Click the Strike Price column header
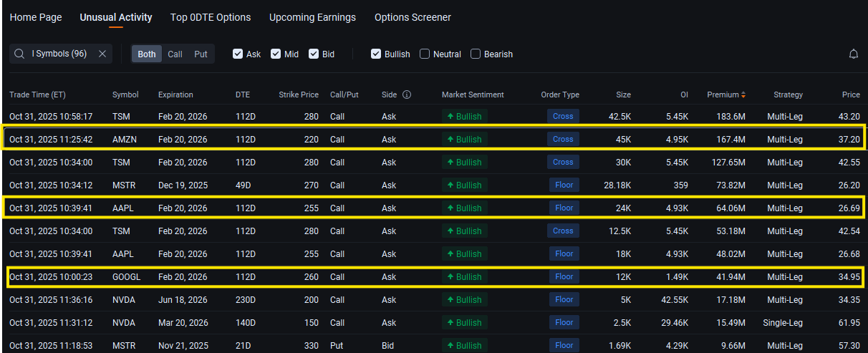 (299, 95)
